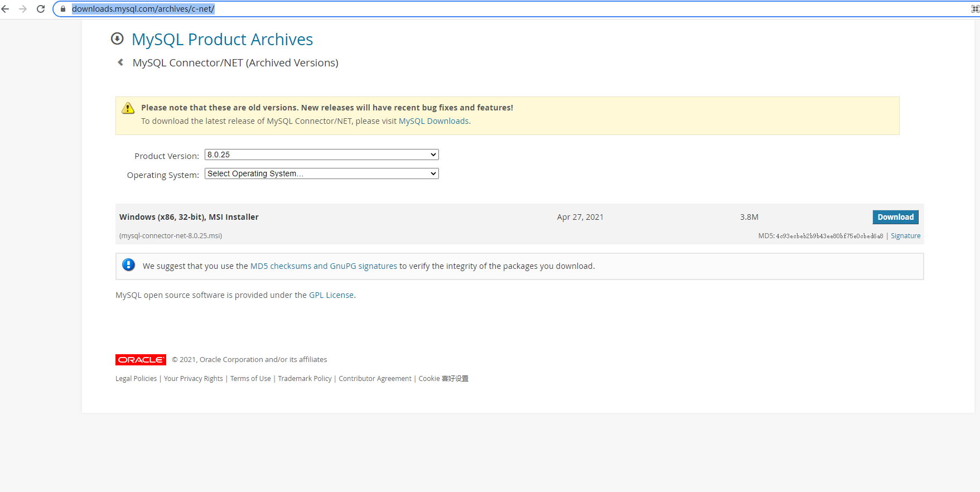Click the padlock site info icon

[63, 9]
